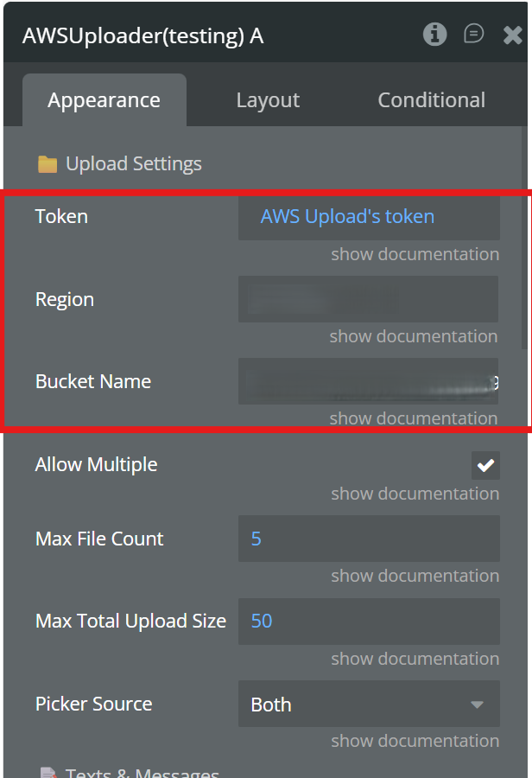Uncheck the Allow Multiple checkbox
The width and height of the screenshot is (532, 778).
[485, 465]
